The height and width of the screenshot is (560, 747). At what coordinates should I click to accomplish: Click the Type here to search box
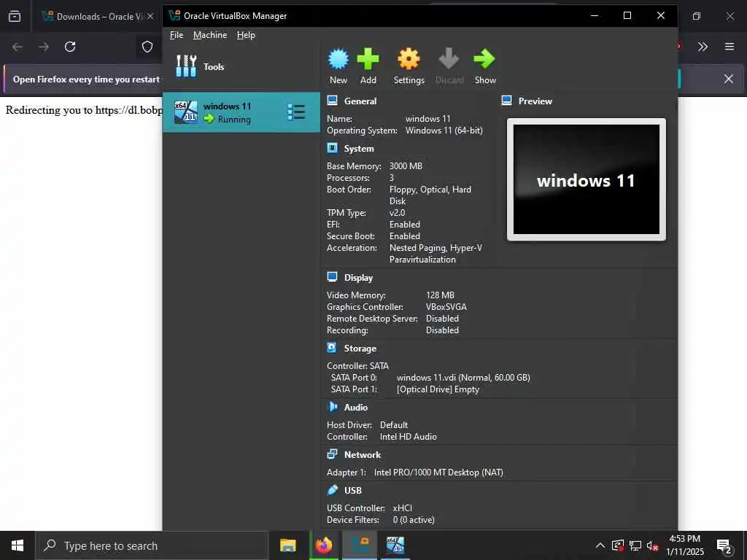(x=152, y=545)
